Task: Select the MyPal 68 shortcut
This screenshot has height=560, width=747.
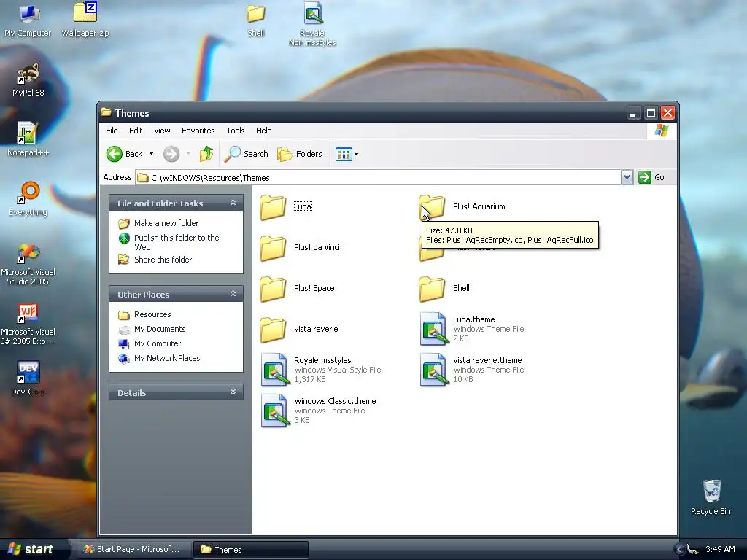Action: point(28,80)
